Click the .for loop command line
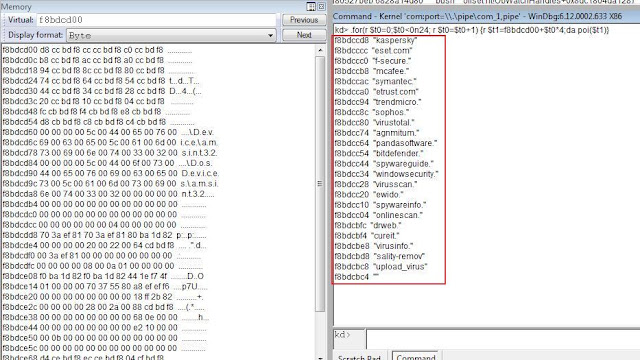Screen dimensions: 640x360 [x=471, y=30]
